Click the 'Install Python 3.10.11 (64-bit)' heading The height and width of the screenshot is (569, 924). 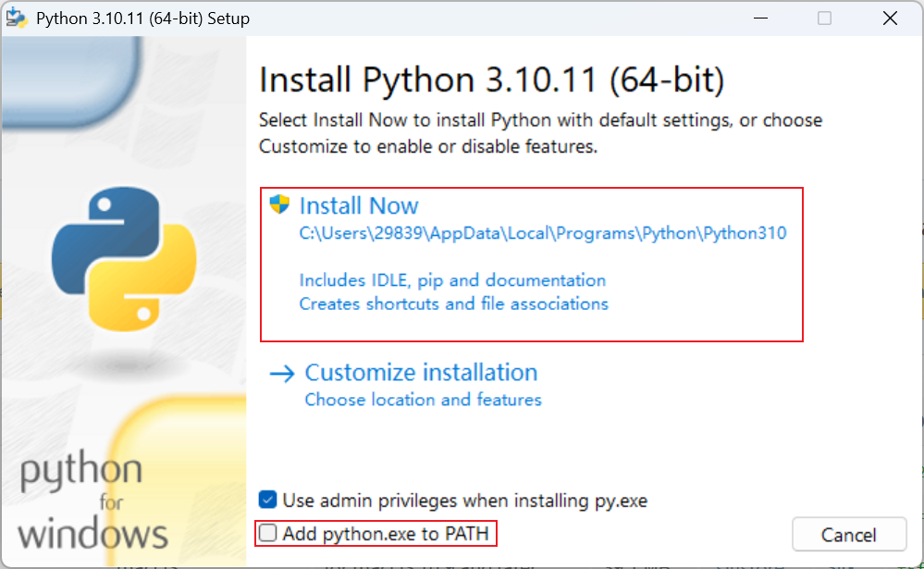click(x=491, y=80)
